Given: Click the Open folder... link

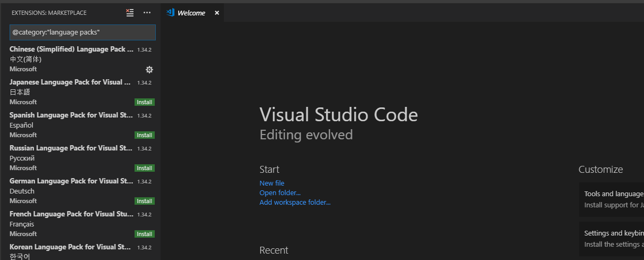Looking at the screenshot, I should pyautogui.click(x=280, y=193).
